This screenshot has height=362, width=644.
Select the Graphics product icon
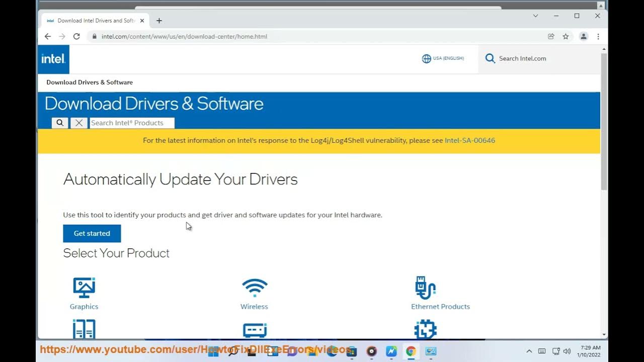[x=84, y=288]
